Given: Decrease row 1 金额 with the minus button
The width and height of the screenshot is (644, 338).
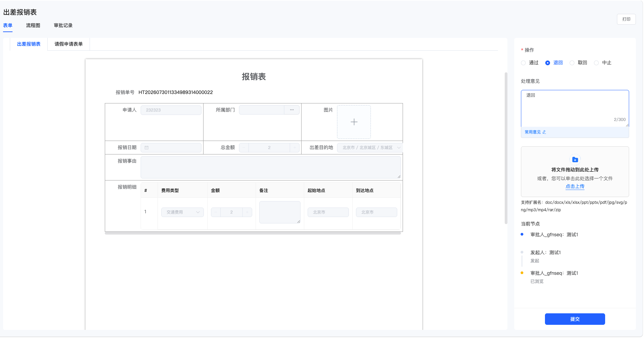Looking at the screenshot, I should [x=216, y=212].
